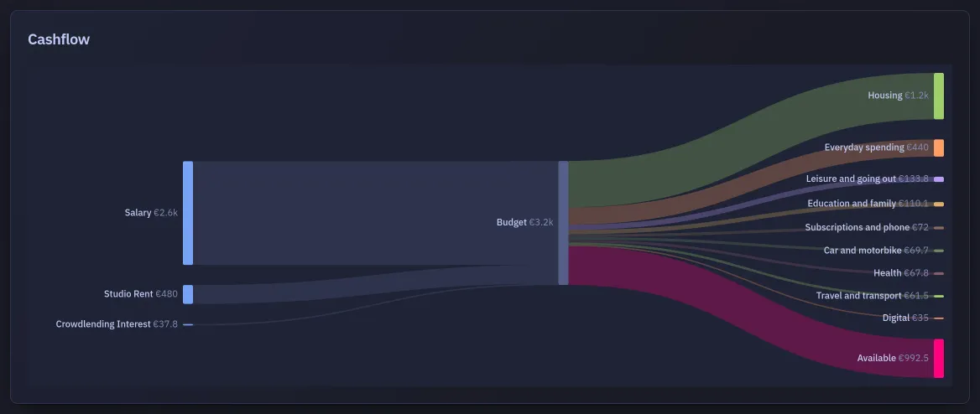Click the 'Salary €2.6k' label
This screenshot has width=980, height=414.
point(151,213)
